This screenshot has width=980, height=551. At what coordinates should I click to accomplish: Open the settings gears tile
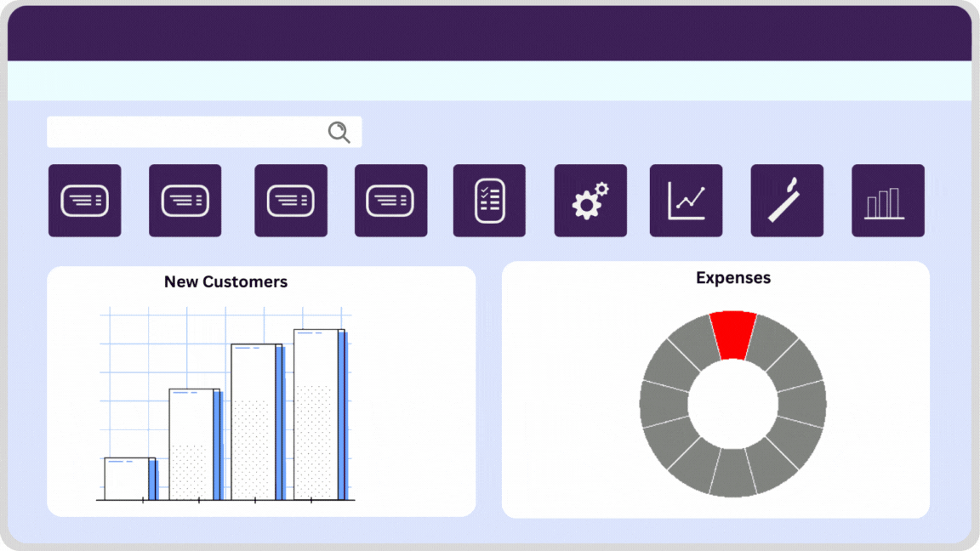point(590,201)
